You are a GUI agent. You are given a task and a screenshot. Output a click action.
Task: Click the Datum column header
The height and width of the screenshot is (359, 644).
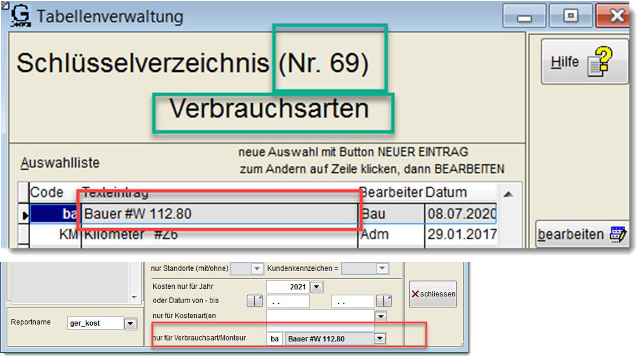[446, 192]
